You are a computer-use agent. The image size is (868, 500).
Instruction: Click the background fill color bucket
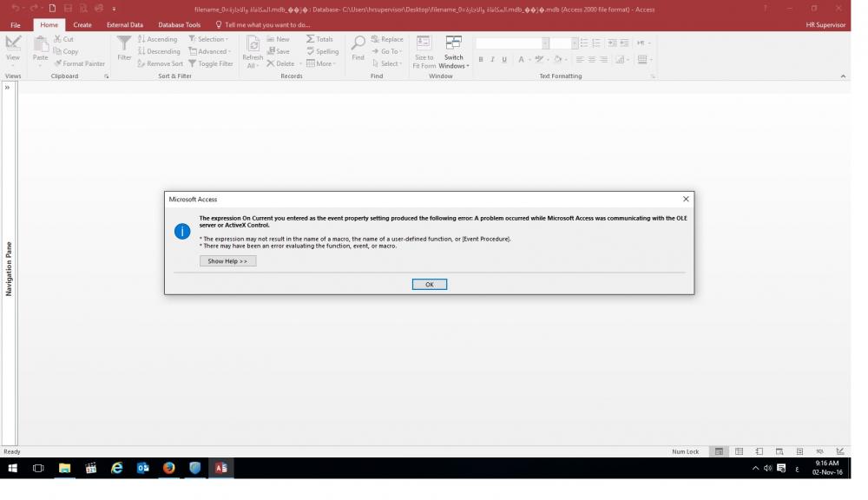[x=558, y=59]
